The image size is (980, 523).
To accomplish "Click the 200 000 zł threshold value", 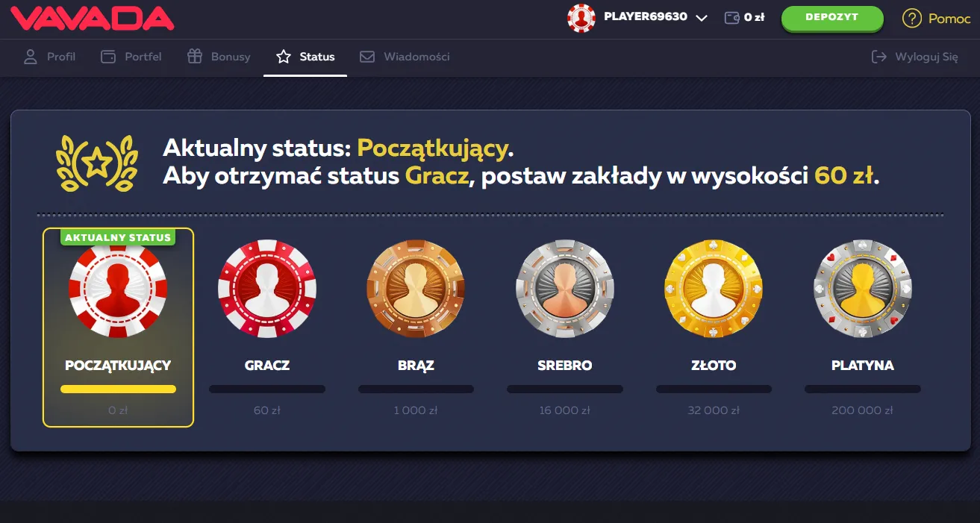I will [863, 410].
